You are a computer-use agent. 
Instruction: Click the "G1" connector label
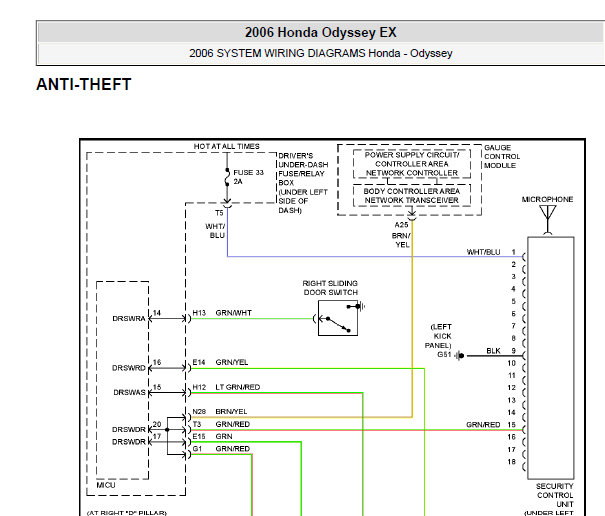click(197, 448)
